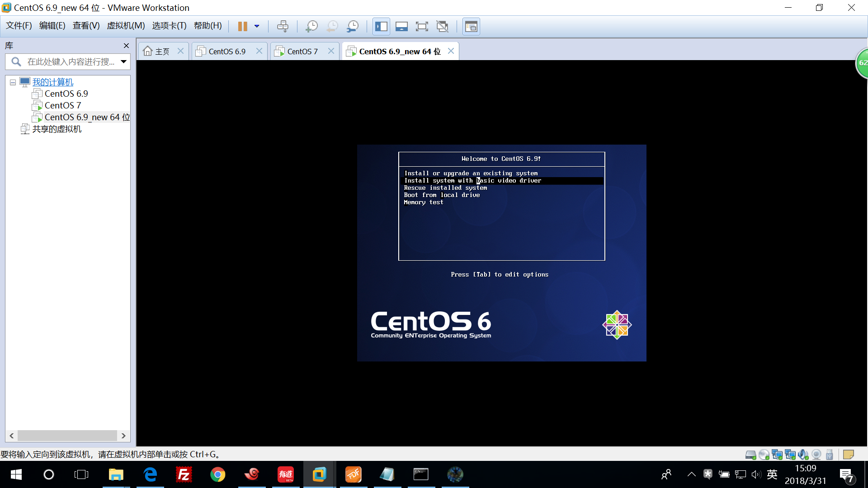Select 'Rescue installed system' boot option
This screenshot has width=868, height=488.
[445, 188]
